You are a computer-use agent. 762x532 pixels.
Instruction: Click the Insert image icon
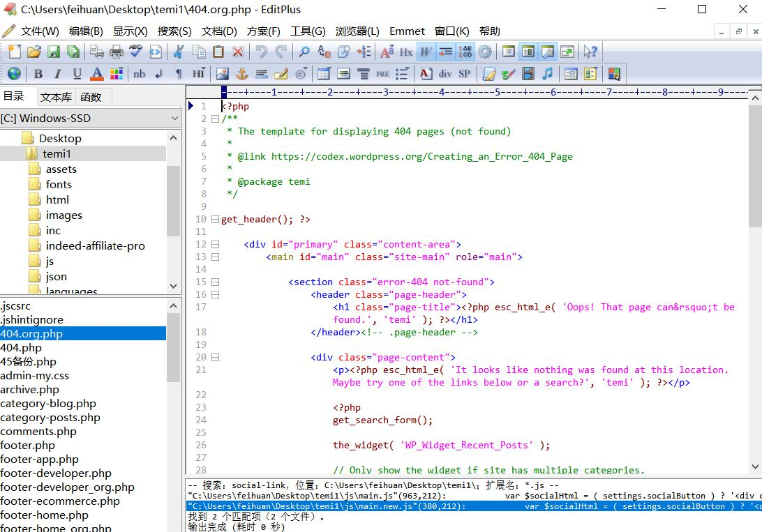223,74
